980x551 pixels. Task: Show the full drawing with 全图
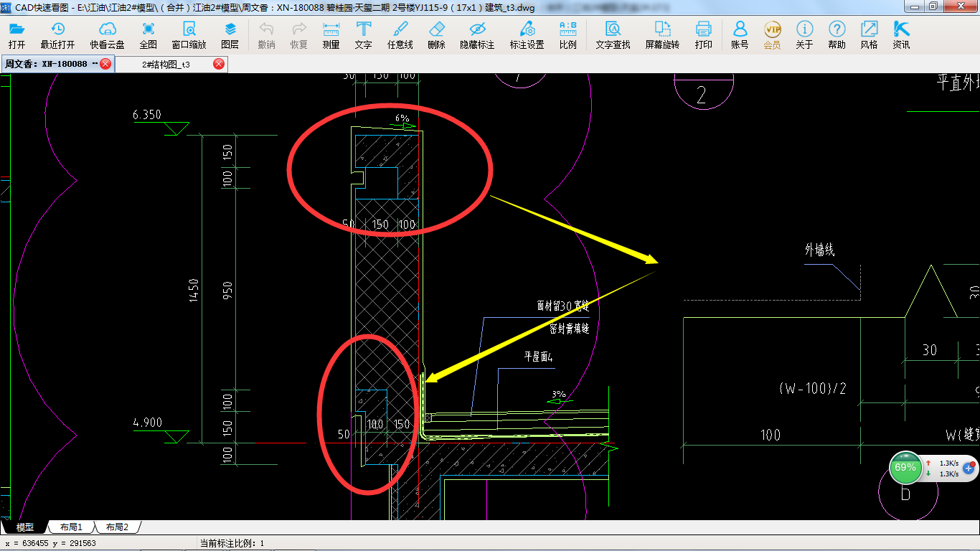149,35
